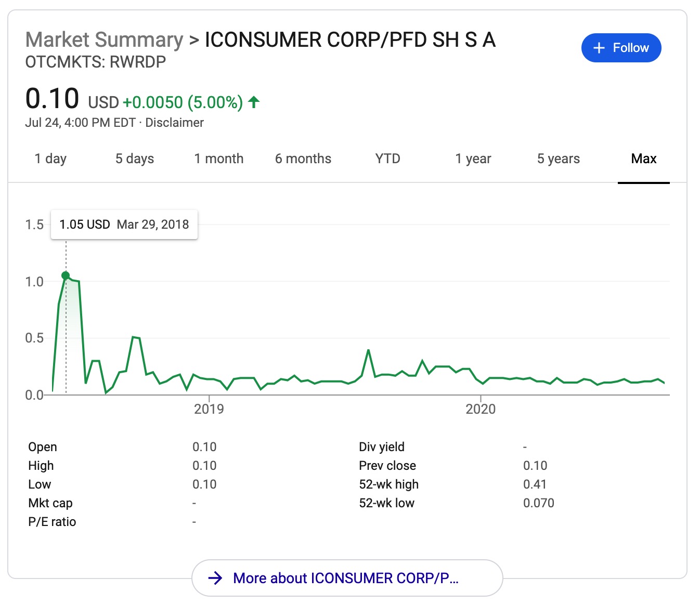Click the selected data point on the chart
This screenshot has width=700, height=605.
(x=66, y=275)
